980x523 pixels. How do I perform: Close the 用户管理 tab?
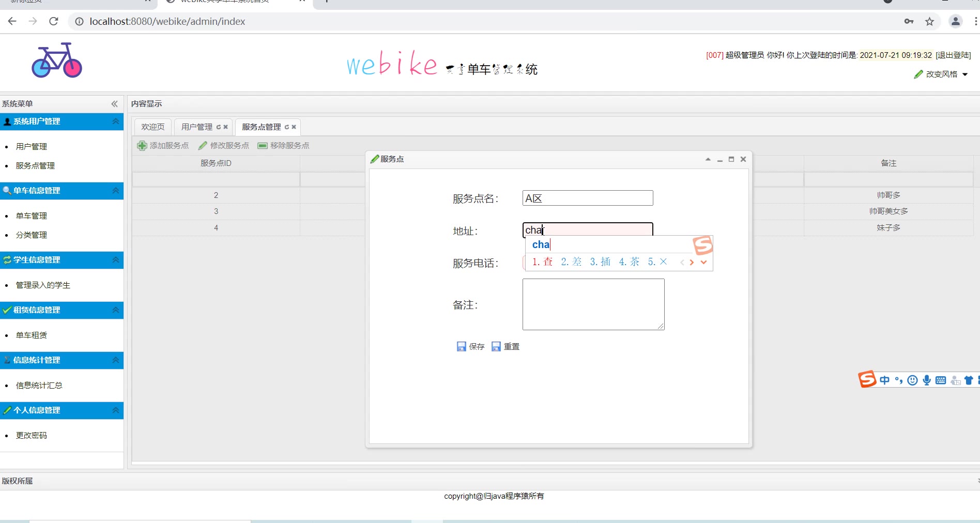(225, 127)
